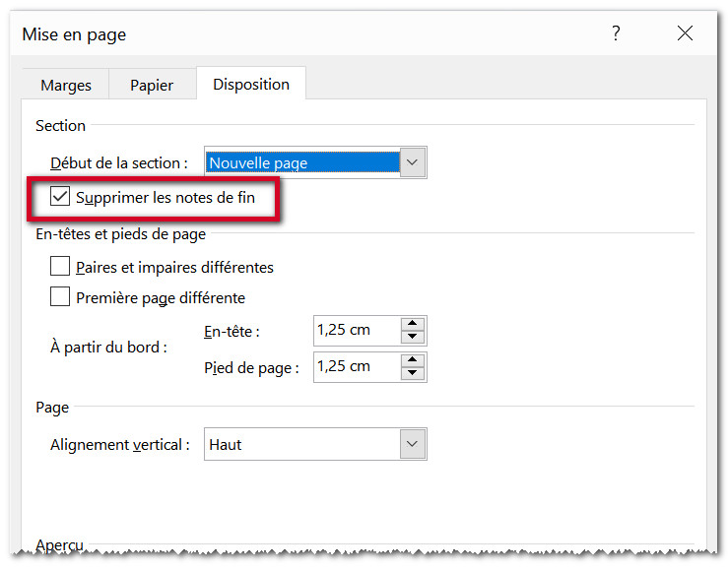Click the Mise en page title bar
728x571 pixels.
pos(296,34)
